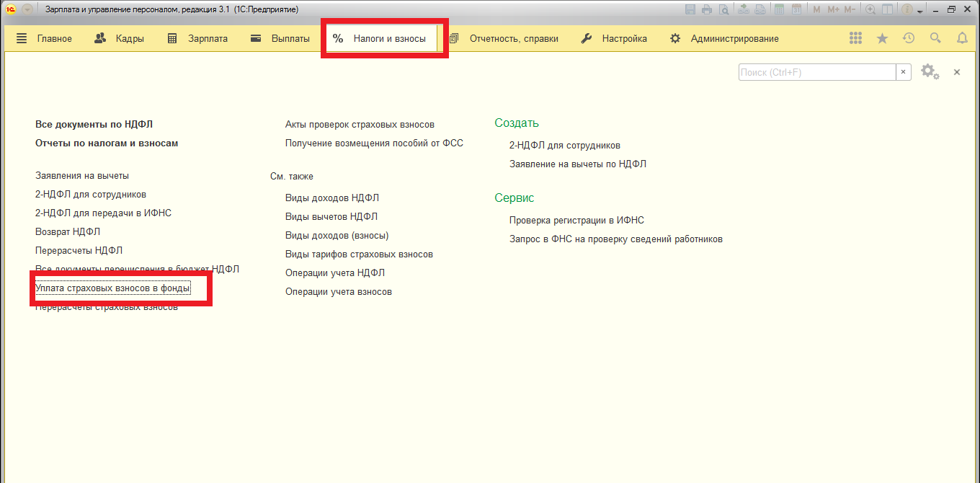
Task: Open the Calculator icon in title bar
Action: [779, 9]
